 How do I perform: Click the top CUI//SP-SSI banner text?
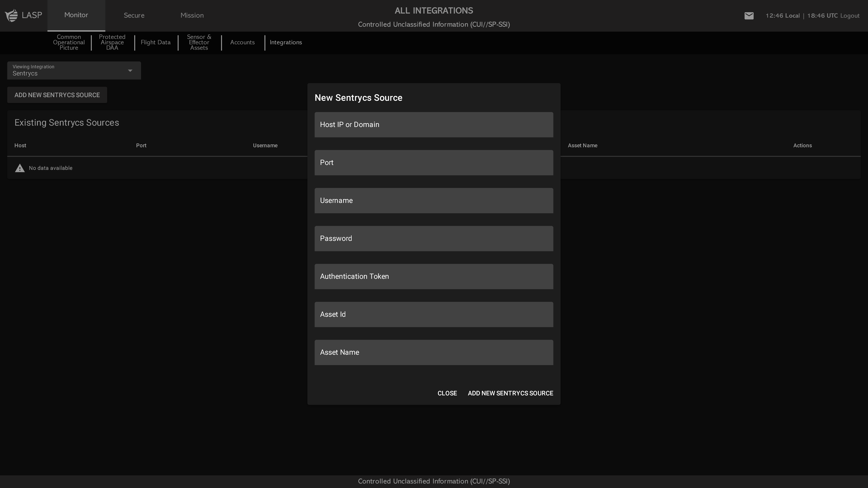point(434,25)
